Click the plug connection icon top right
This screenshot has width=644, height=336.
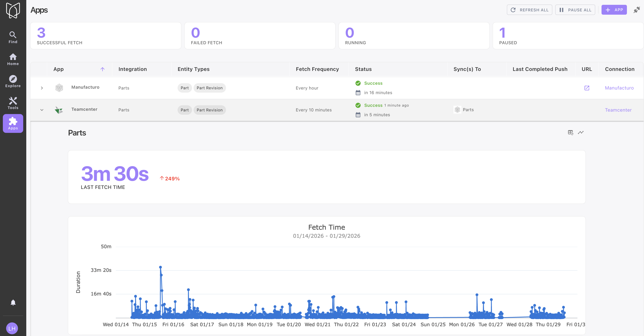tap(636, 10)
